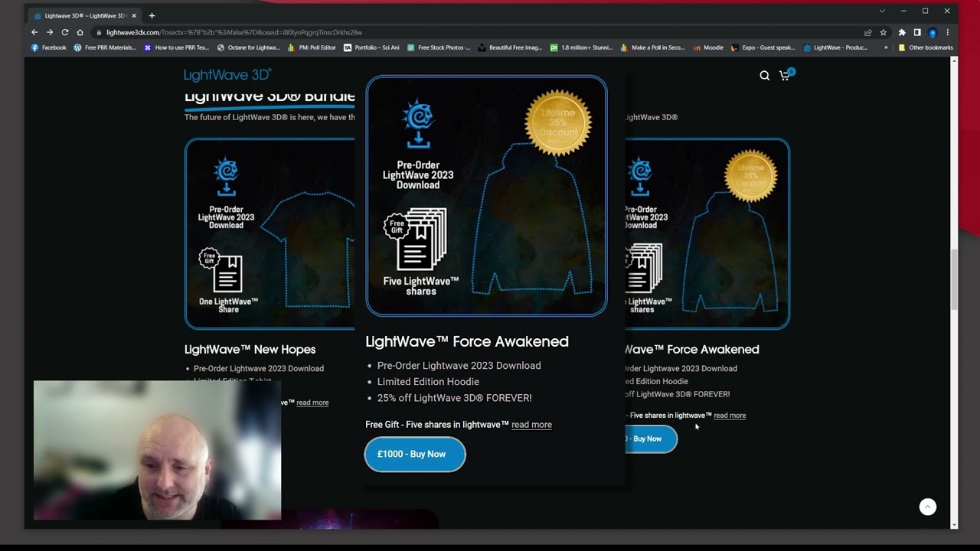View site information via lock icon
The width and height of the screenshot is (980, 551).
[98, 32]
